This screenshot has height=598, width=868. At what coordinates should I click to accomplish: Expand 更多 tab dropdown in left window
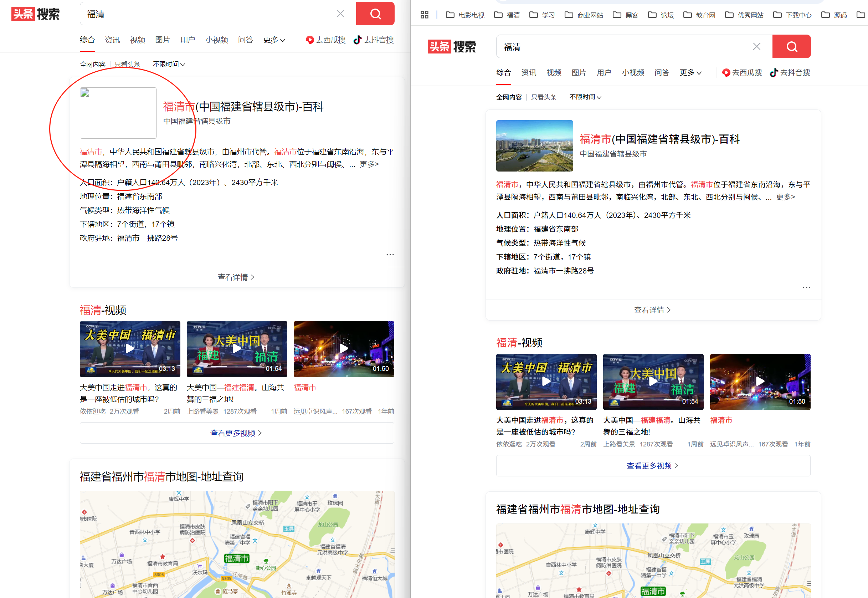274,40
